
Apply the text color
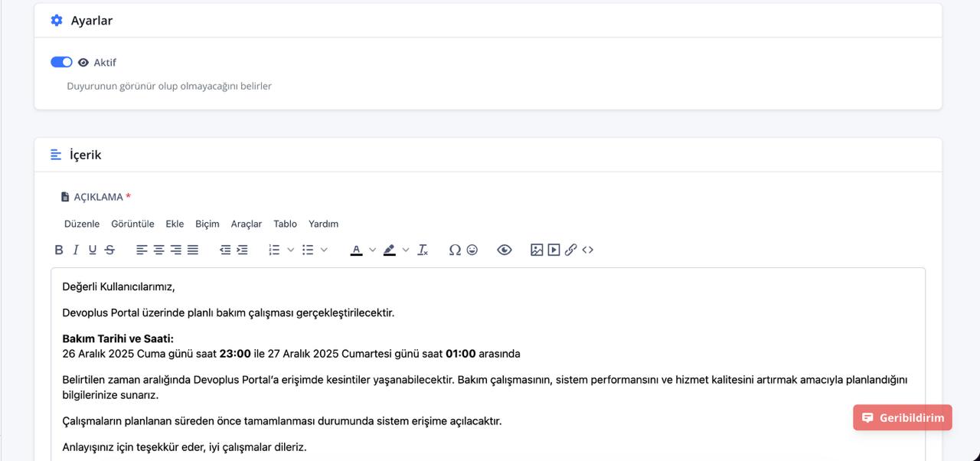coord(356,250)
